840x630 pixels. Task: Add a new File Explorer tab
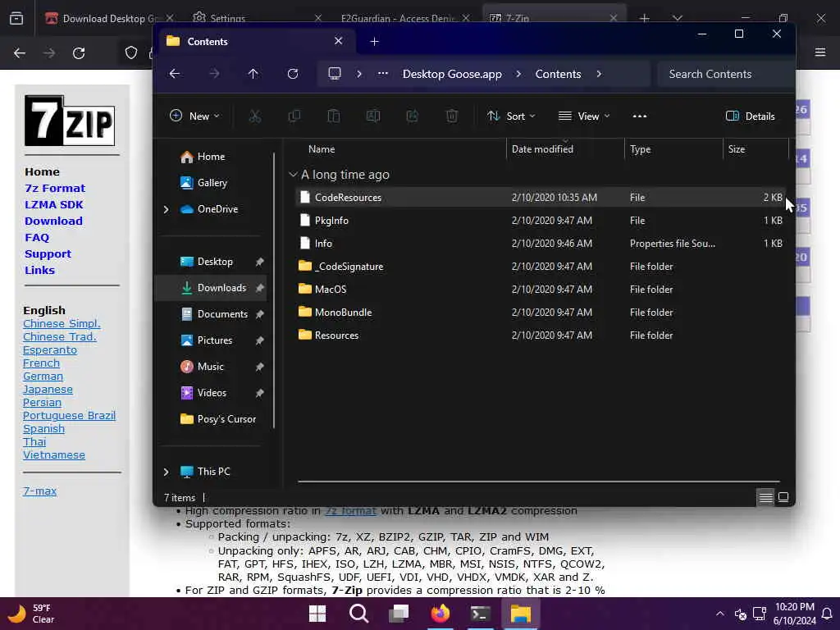[x=374, y=41]
